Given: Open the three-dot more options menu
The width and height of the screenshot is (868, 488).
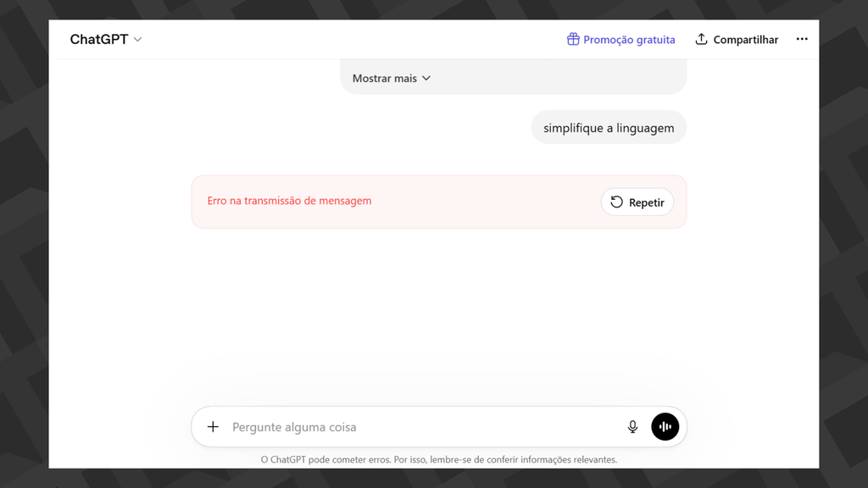Looking at the screenshot, I should click(802, 39).
